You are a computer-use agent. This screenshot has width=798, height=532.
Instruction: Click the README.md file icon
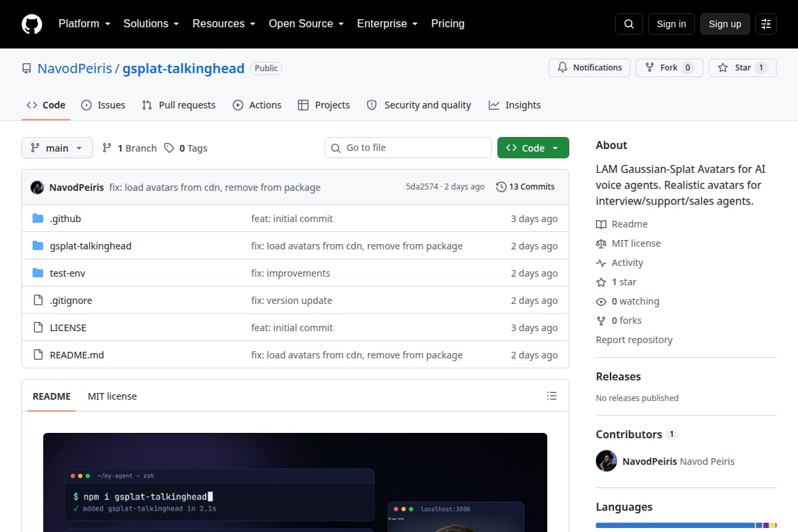point(38,355)
